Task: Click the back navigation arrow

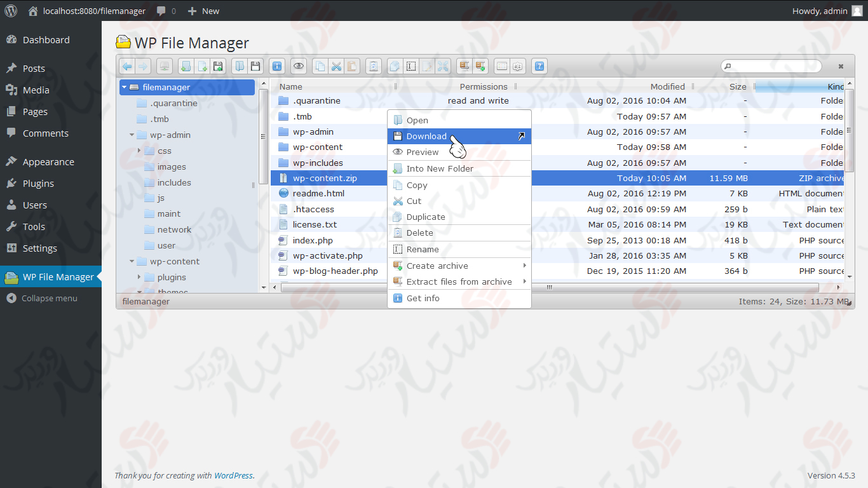Action: pyautogui.click(x=126, y=66)
